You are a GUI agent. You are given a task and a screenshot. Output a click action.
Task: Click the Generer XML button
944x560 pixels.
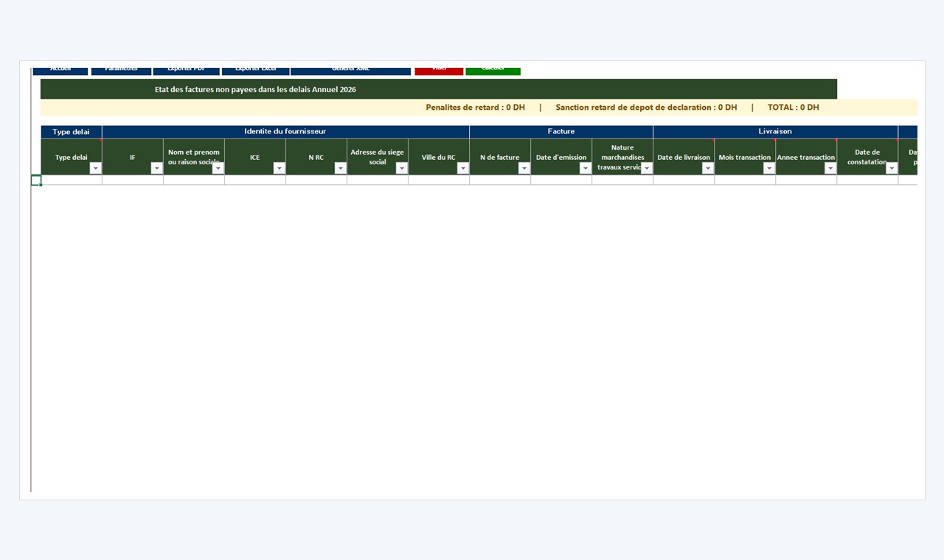(x=350, y=70)
